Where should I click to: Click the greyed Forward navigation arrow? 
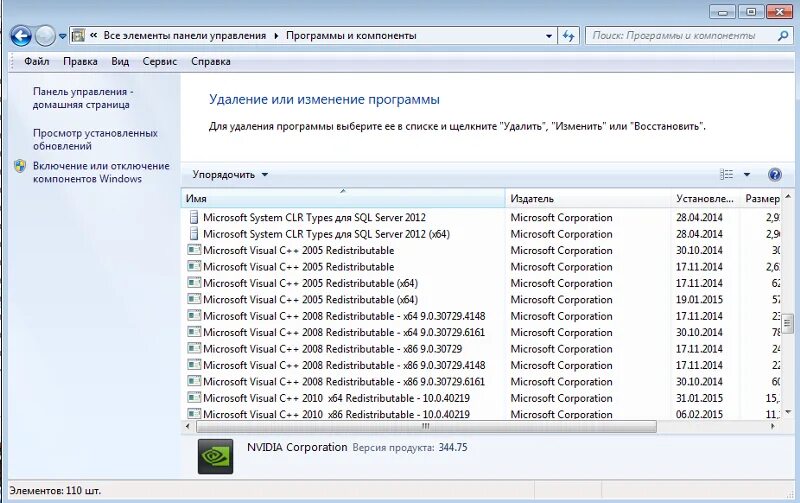pyautogui.click(x=45, y=36)
